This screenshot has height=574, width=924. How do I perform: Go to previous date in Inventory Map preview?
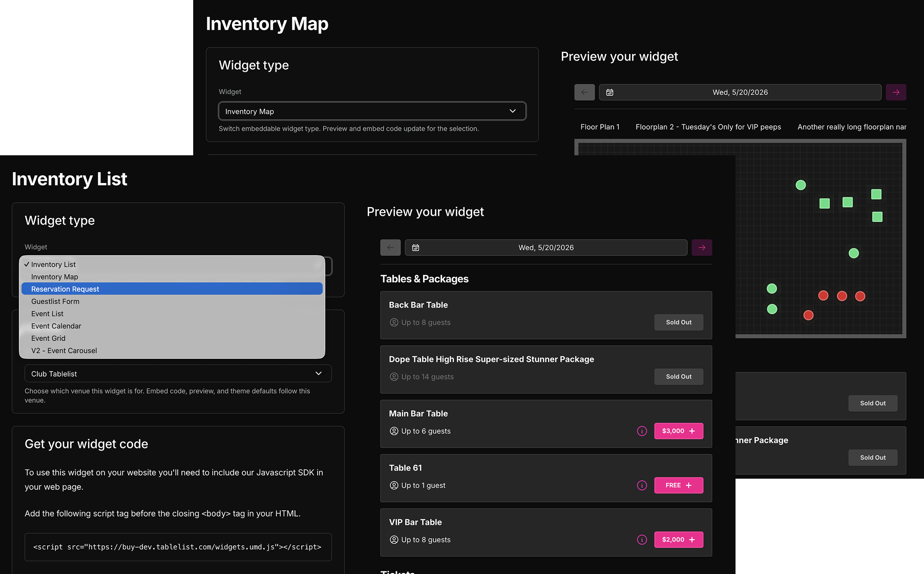pos(584,92)
